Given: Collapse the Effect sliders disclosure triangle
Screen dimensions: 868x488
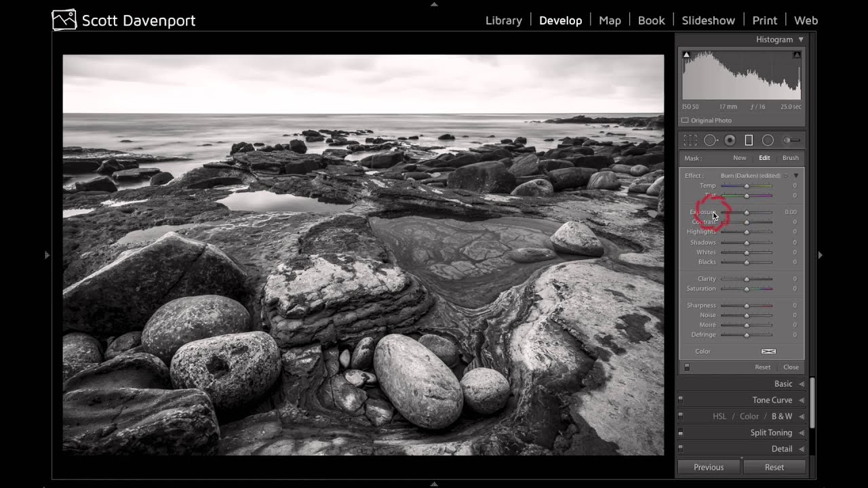Looking at the screenshot, I should 796,176.
